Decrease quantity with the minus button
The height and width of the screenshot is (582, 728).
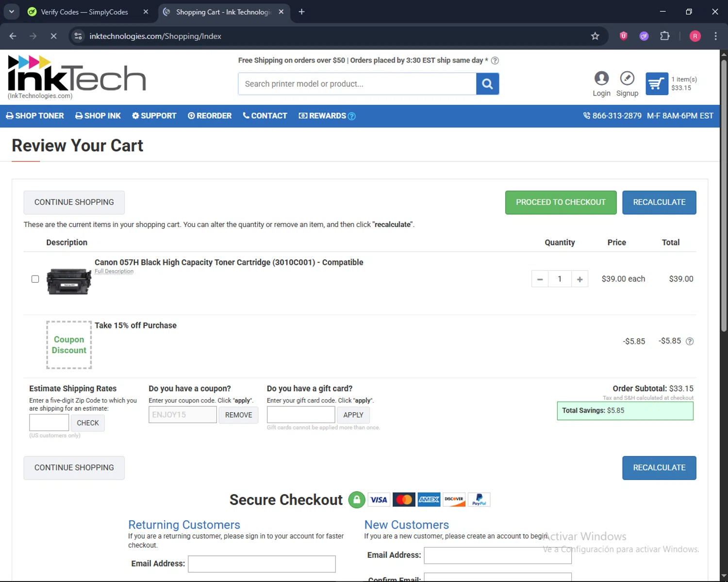[540, 279]
